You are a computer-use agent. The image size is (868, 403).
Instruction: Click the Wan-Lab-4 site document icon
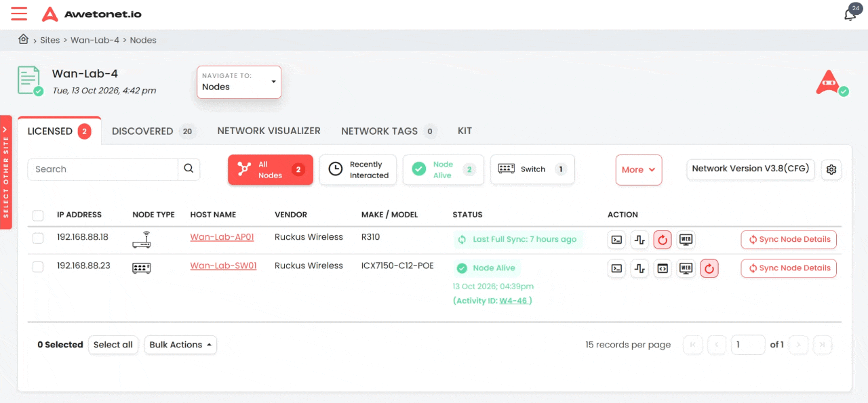tap(28, 80)
